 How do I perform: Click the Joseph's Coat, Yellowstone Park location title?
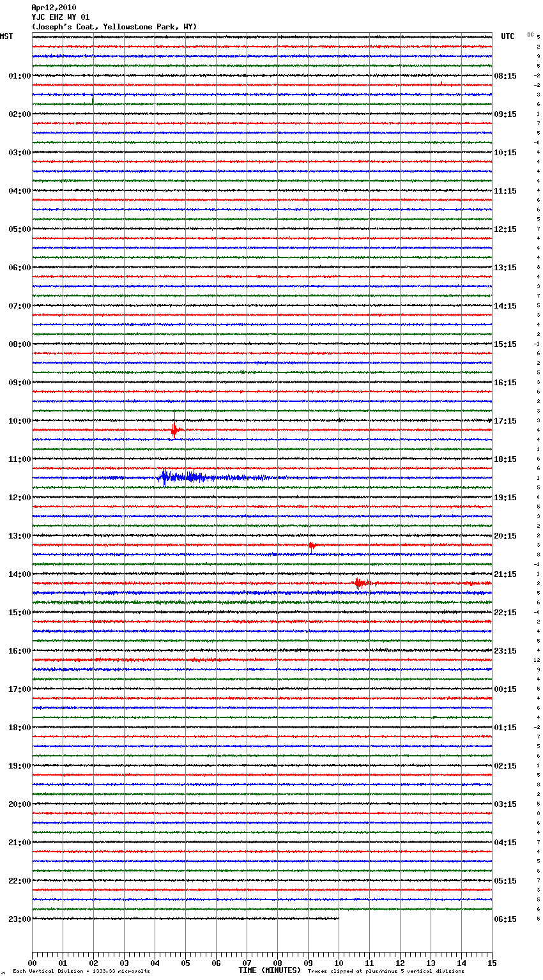114,27
